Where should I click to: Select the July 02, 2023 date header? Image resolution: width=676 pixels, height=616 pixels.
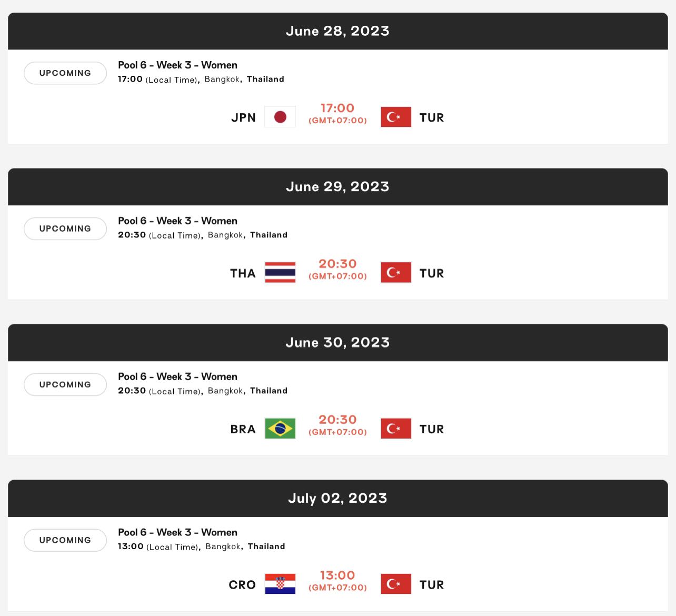(337, 498)
